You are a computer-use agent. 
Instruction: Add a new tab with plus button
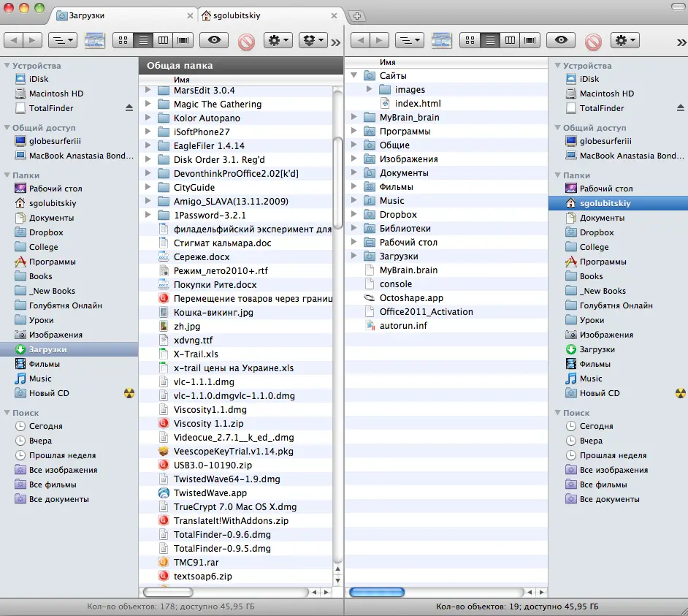(357, 16)
